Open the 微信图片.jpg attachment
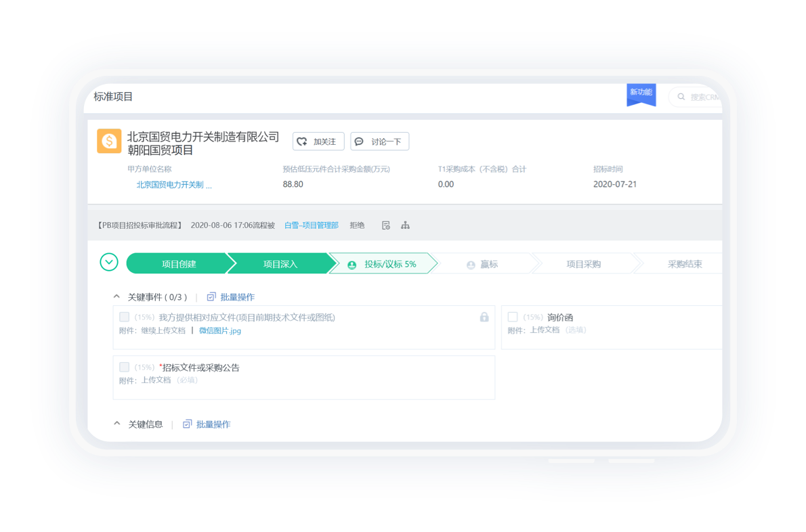806x532 pixels. point(219,331)
